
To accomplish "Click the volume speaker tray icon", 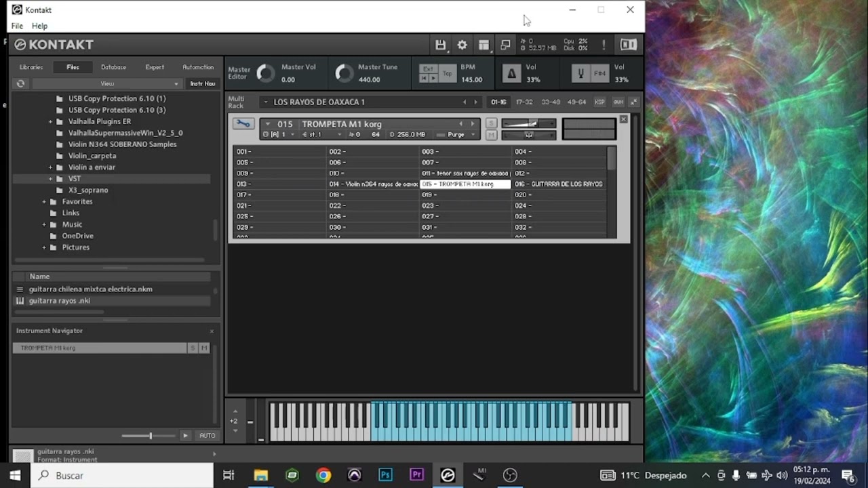I will [x=781, y=475].
